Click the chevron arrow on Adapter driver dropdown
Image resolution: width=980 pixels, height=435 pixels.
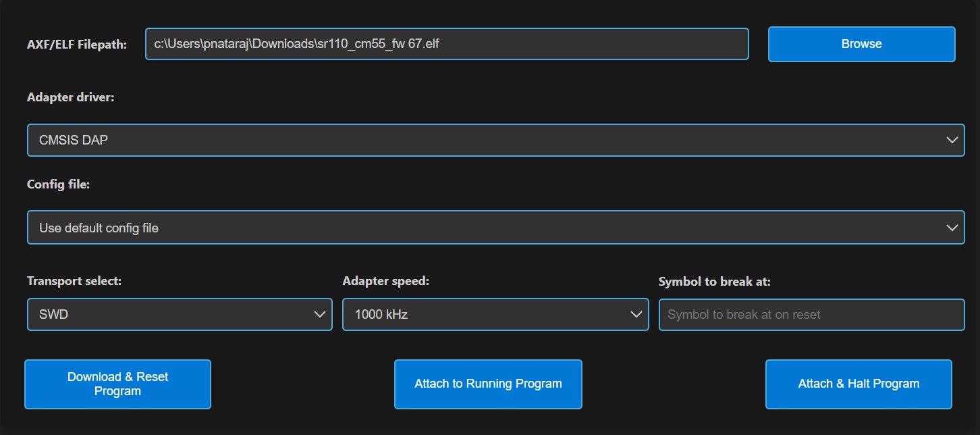click(x=952, y=140)
